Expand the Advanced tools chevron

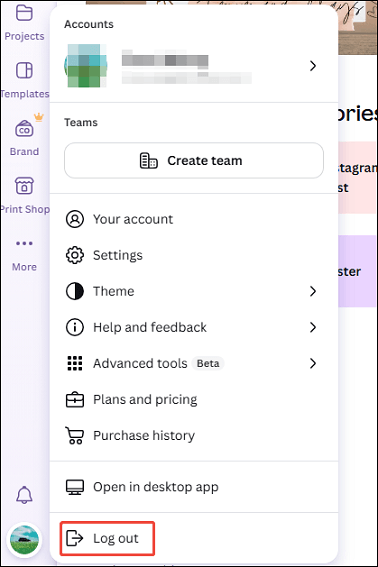[313, 363]
